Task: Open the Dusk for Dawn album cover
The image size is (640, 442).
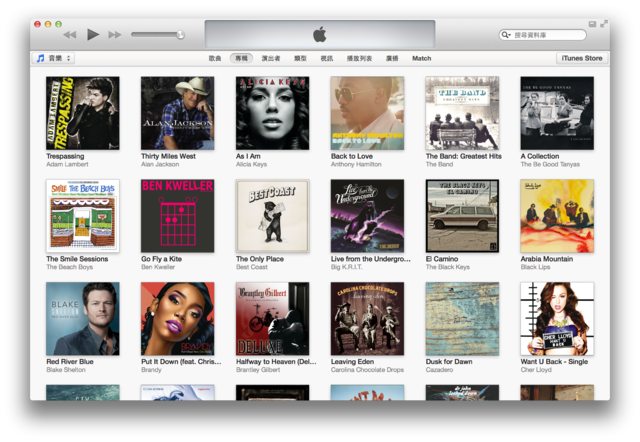Action: [x=462, y=319]
